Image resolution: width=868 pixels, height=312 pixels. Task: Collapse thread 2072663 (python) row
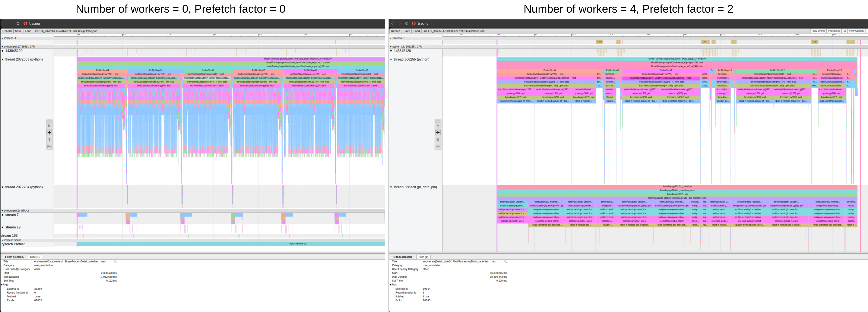point(3,59)
